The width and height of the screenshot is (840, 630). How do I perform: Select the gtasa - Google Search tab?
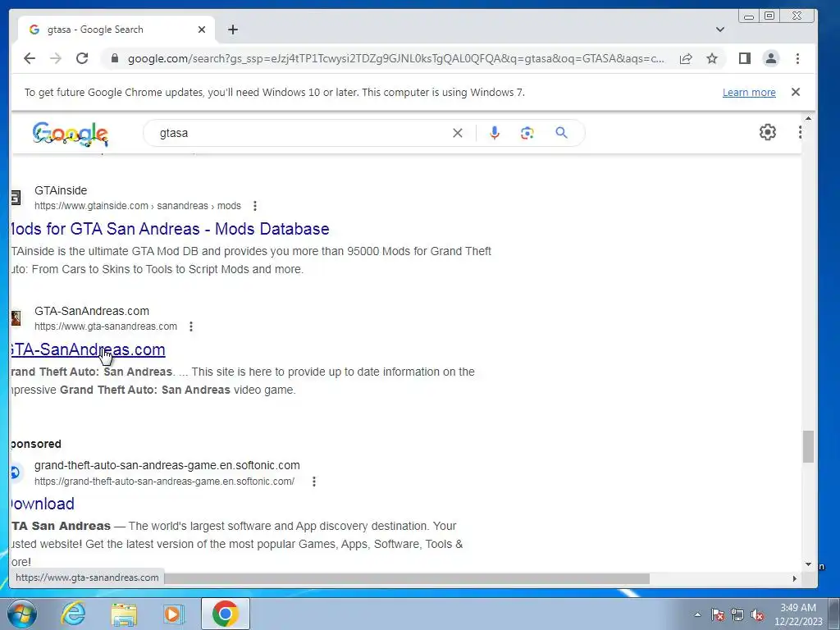(x=116, y=30)
